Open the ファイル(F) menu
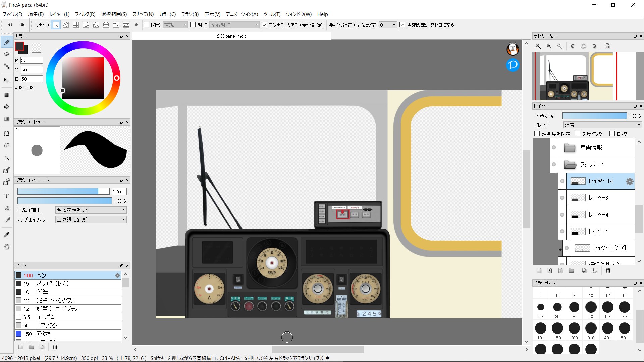Screen dimensions: 644x362 pyautogui.click(x=12, y=14)
